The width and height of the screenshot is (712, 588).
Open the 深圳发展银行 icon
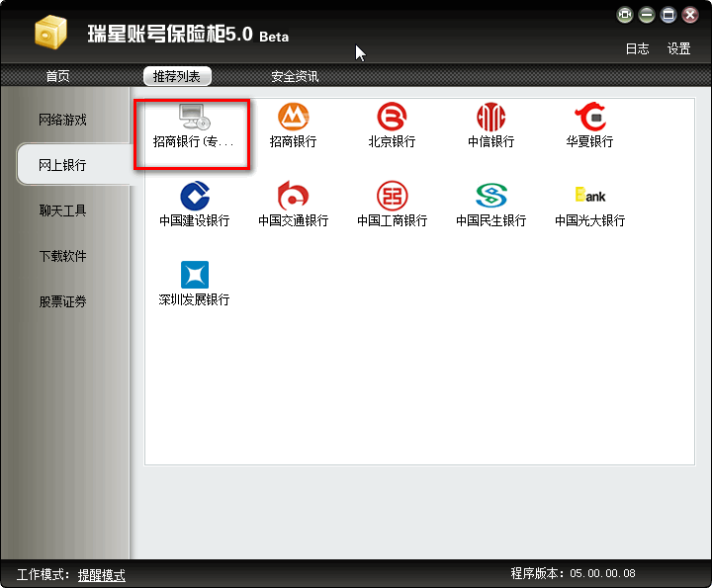[195, 275]
